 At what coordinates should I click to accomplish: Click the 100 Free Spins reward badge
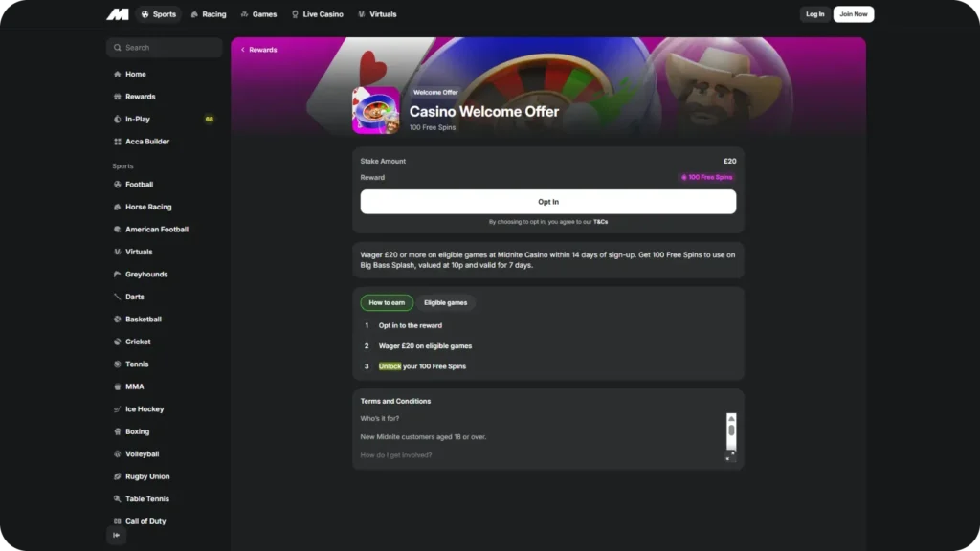[x=707, y=177]
